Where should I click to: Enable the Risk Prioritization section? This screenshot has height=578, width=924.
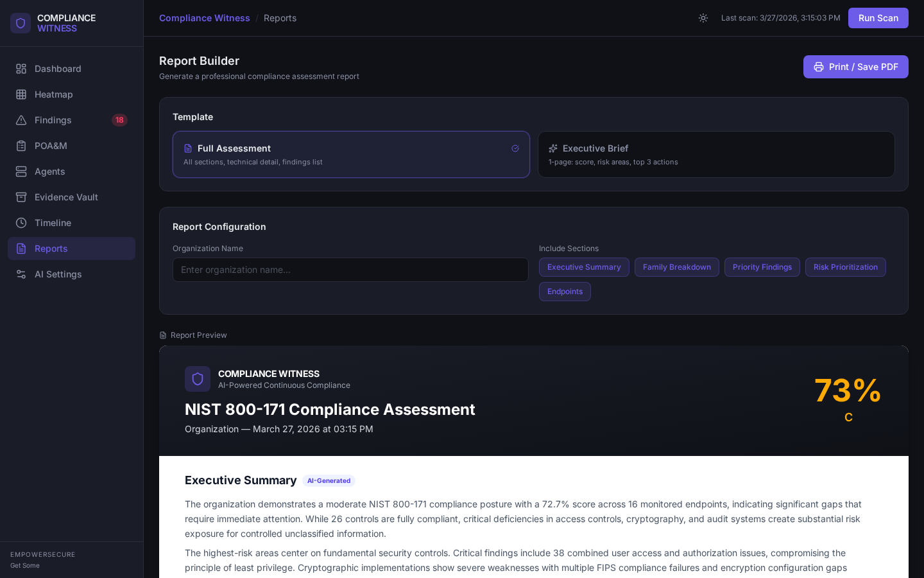845,267
